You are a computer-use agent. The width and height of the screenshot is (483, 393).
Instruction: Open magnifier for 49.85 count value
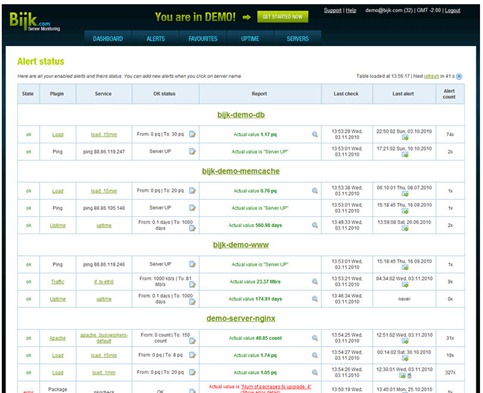pos(315,338)
